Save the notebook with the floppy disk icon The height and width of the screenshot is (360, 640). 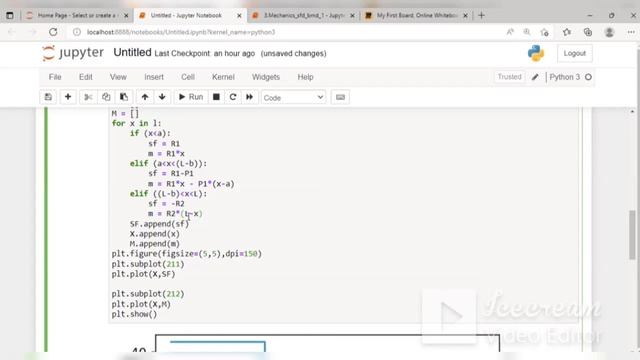[48, 97]
